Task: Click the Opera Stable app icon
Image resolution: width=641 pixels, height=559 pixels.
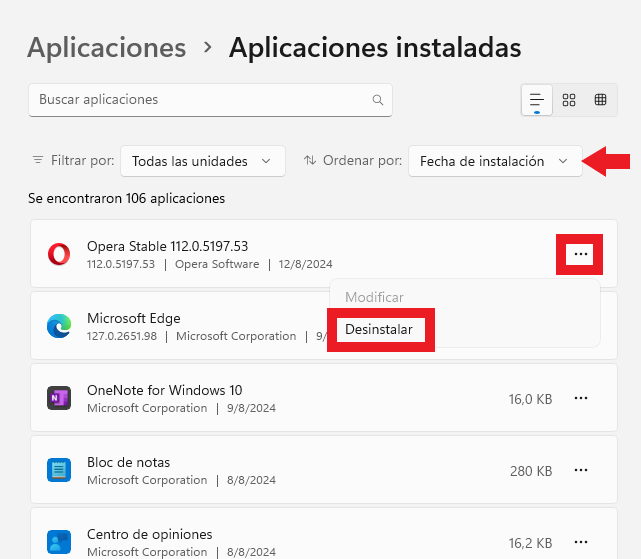Action: click(59, 254)
